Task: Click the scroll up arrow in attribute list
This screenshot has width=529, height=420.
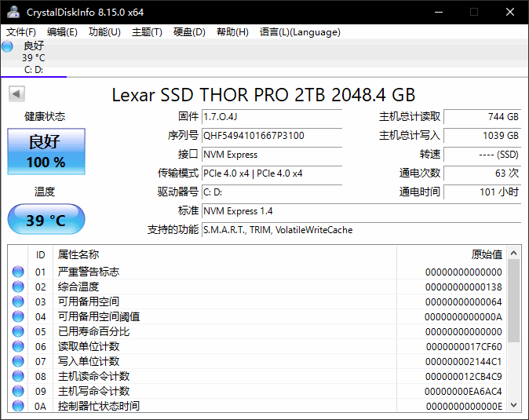Action: [x=513, y=253]
